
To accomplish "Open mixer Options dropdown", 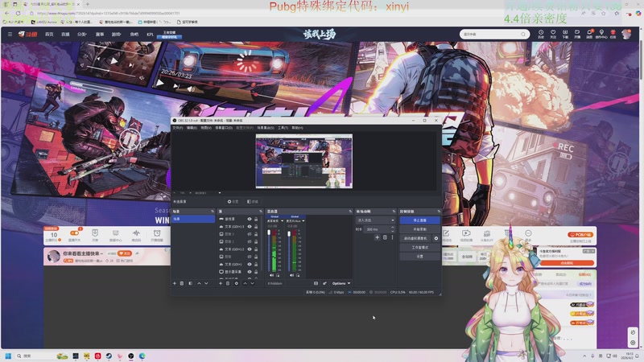I will (341, 283).
